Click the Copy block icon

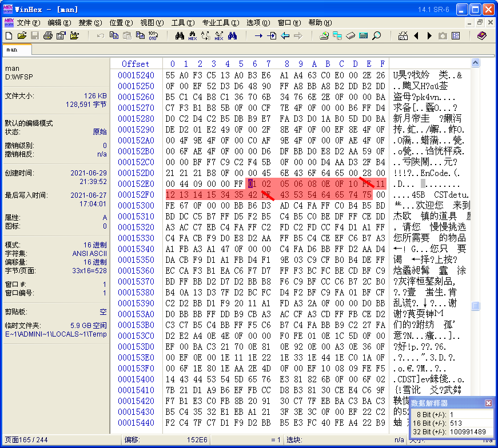coord(114,36)
